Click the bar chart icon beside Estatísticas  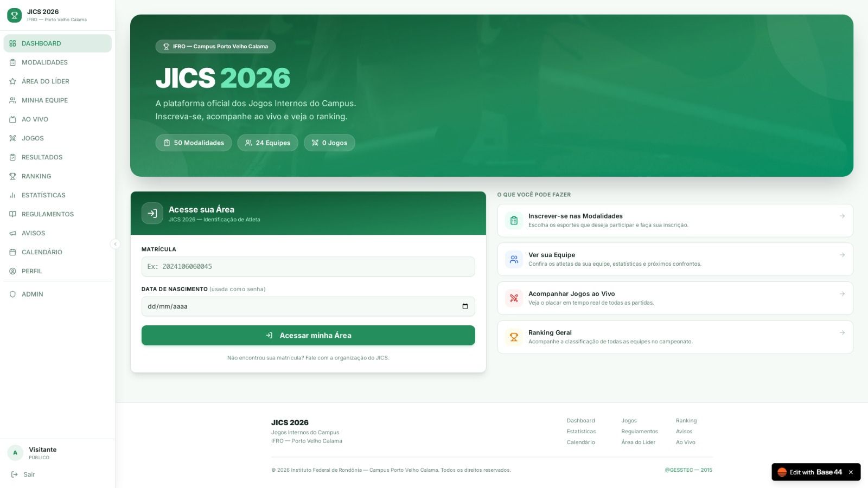12,195
